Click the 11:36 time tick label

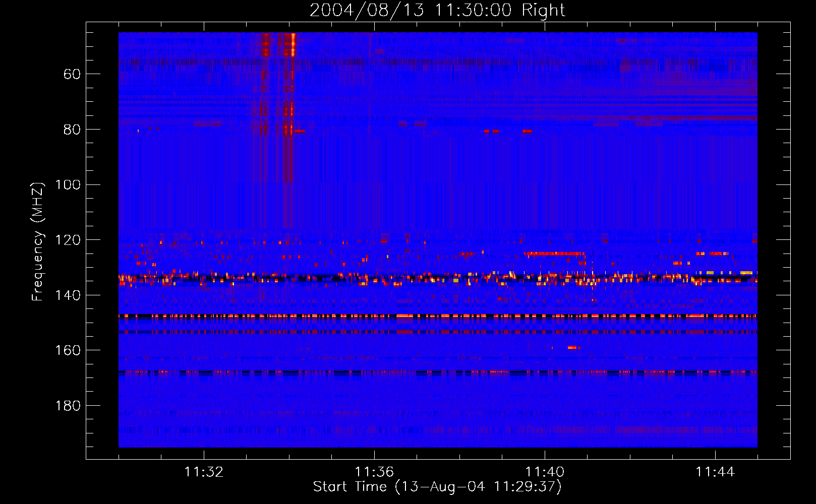click(x=374, y=472)
